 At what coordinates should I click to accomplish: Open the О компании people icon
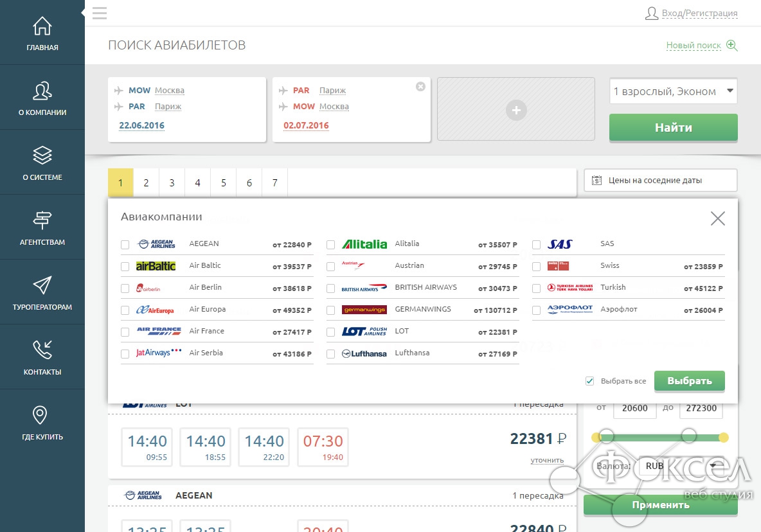pos(42,91)
